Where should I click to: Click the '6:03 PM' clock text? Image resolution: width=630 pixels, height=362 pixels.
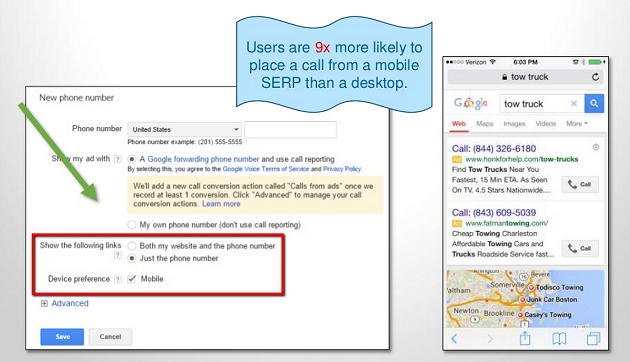tap(525, 62)
